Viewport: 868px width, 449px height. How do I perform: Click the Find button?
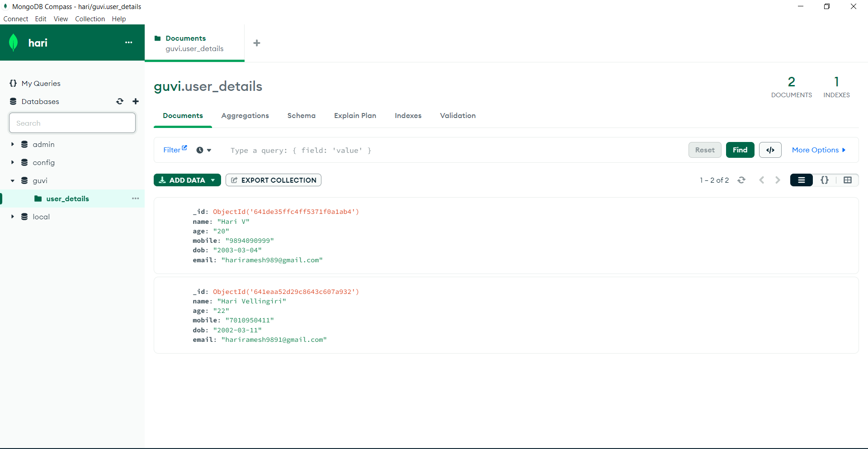pyautogui.click(x=740, y=150)
